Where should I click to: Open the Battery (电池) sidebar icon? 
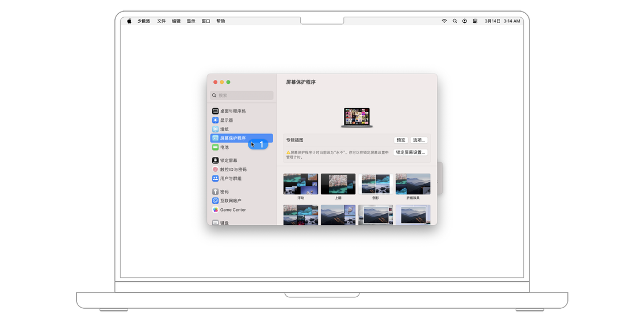[215, 147]
